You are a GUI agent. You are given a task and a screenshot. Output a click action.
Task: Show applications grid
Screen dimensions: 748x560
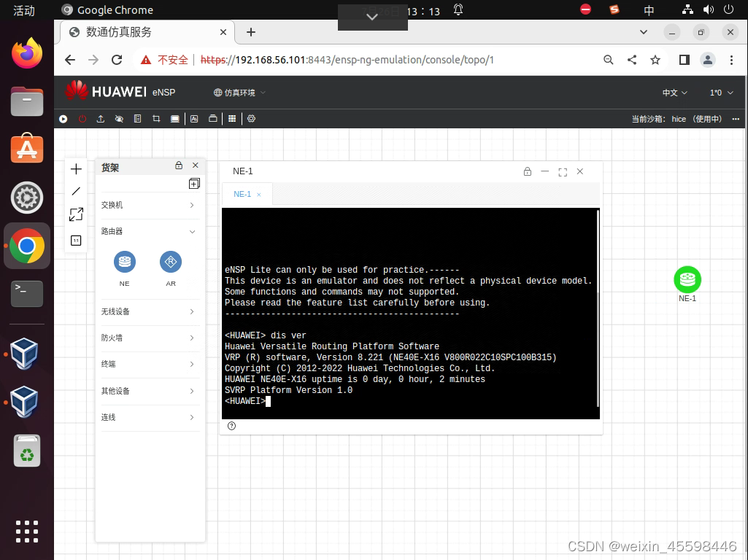point(27,532)
